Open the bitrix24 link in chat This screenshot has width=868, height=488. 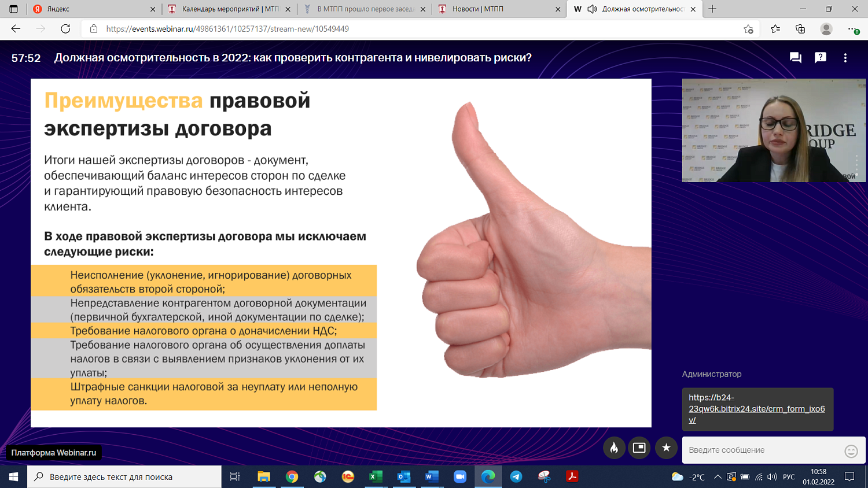coord(757,409)
